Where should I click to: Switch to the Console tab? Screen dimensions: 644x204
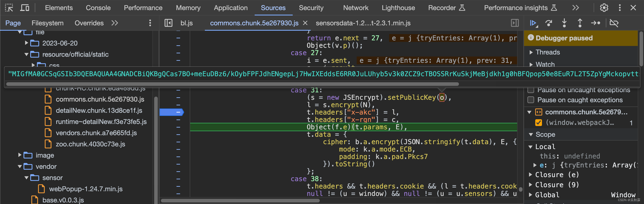tap(98, 8)
